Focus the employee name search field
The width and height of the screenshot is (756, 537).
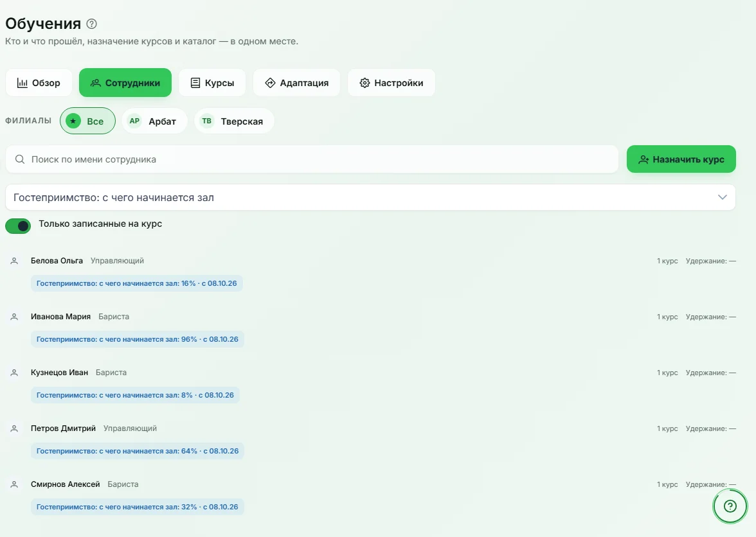pos(312,159)
